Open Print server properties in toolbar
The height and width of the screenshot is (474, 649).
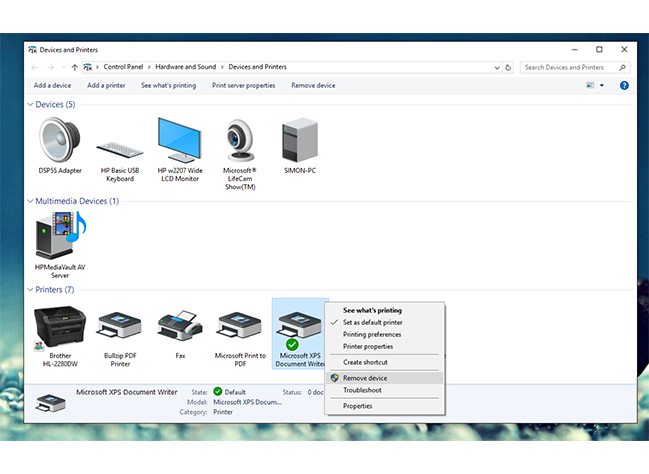pyautogui.click(x=243, y=85)
